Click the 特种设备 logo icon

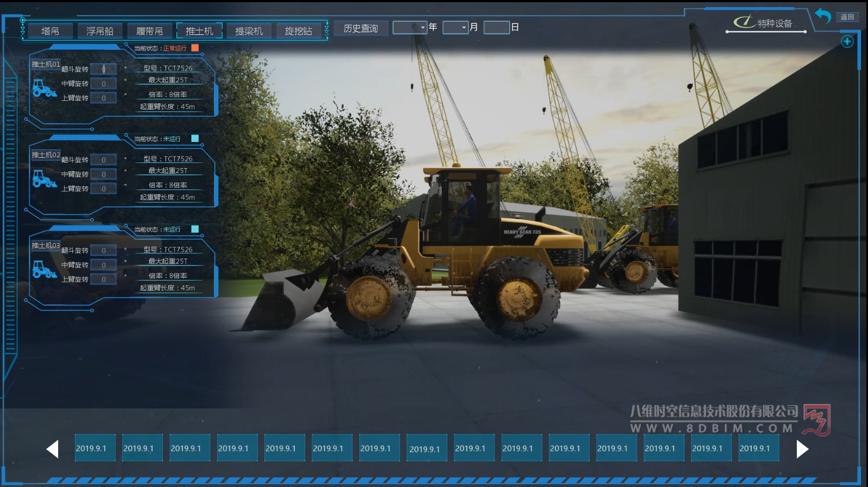tap(744, 22)
